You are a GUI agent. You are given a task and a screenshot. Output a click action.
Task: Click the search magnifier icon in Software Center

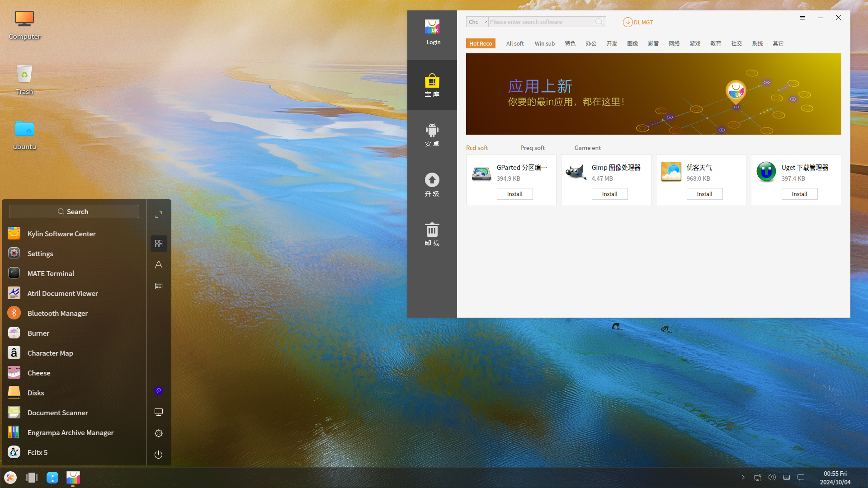tap(599, 22)
